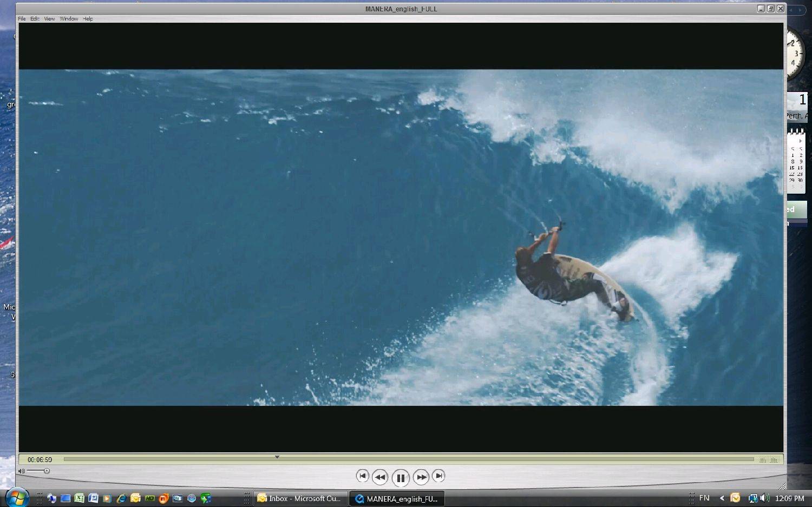
Task: Open the Edit menu
Action: point(35,19)
